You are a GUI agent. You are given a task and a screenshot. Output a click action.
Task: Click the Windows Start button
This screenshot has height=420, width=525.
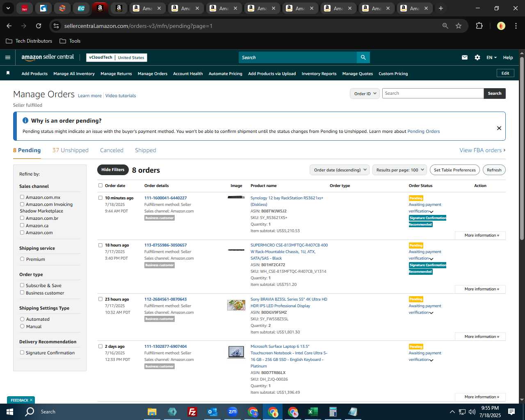[10, 412]
